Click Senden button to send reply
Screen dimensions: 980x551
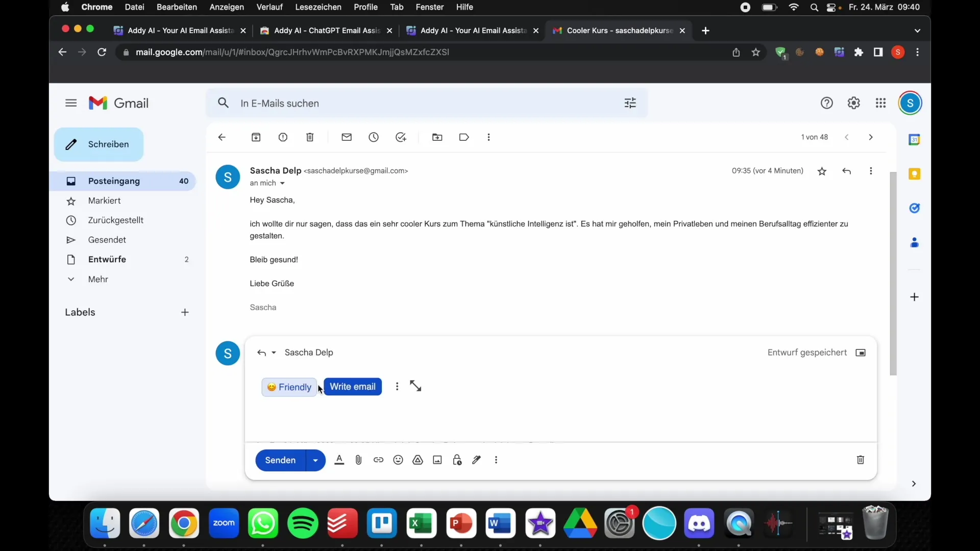pyautogui.click(x=280, y=460)
